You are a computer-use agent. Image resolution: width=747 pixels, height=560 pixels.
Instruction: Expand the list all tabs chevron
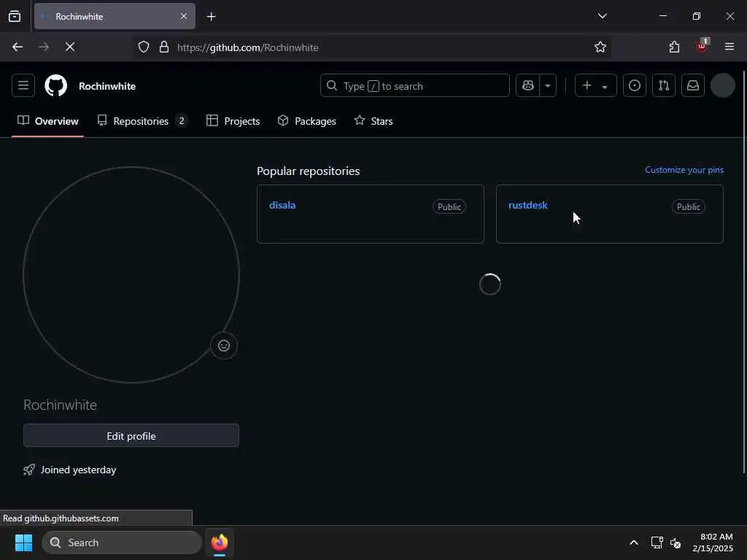click(602, 16)
